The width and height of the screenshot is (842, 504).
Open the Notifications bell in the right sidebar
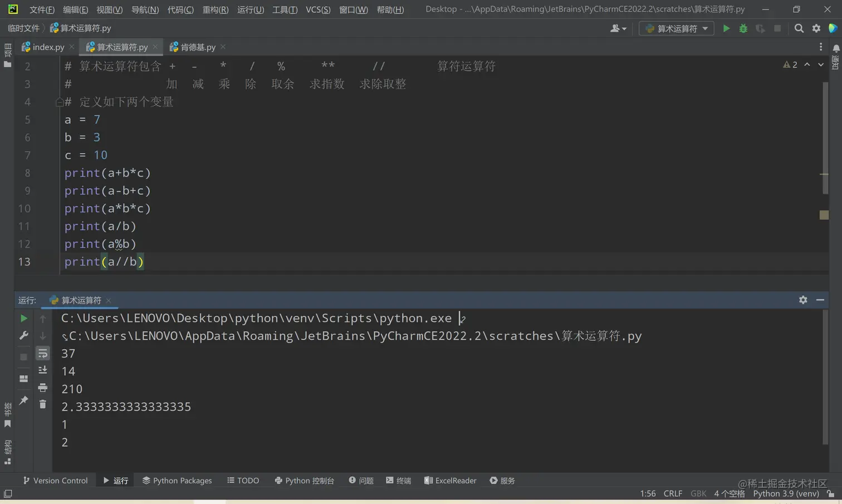pyautogui.click(x=835, y=49)
